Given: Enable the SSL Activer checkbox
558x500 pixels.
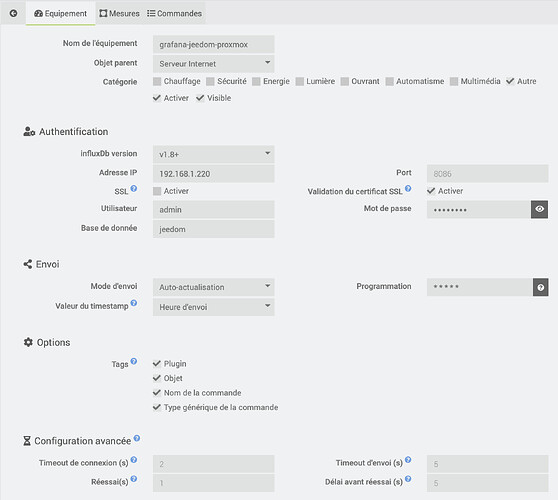Looking at the screenshot, I should pos(157,191).
